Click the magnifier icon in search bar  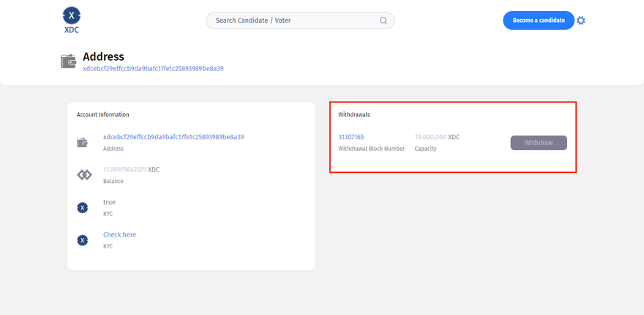click(x=383, y=21)
